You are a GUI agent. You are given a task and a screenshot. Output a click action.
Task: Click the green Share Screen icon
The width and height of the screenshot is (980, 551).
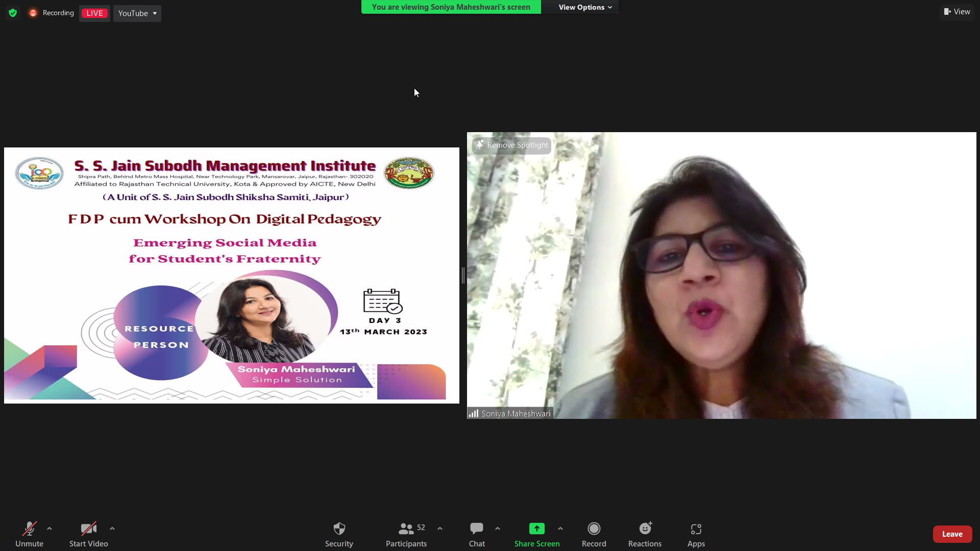536,529
